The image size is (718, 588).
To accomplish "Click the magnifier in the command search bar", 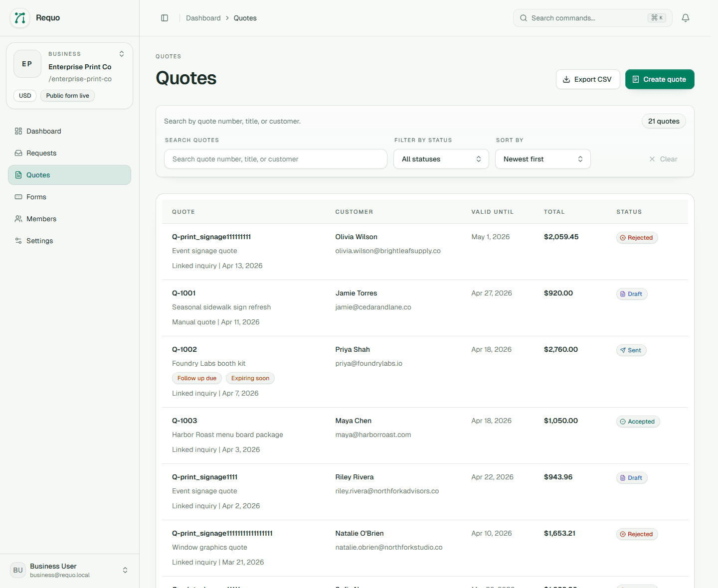I will 523,17.
